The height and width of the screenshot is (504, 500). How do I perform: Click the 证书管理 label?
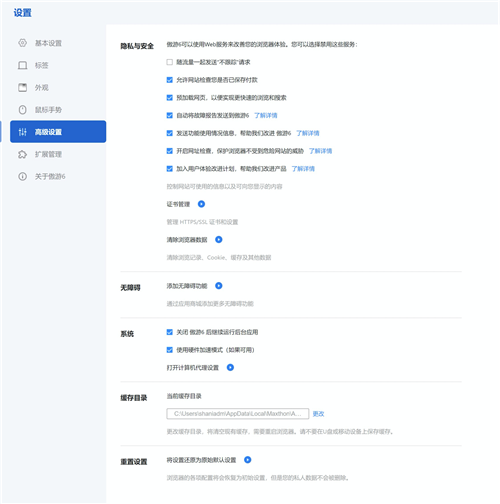tap(178, 204)
